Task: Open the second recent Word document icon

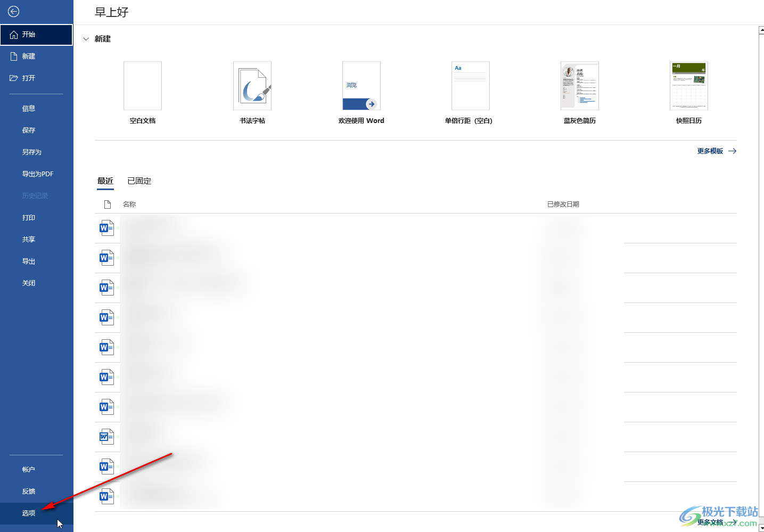Action: [x=107, y=258]
